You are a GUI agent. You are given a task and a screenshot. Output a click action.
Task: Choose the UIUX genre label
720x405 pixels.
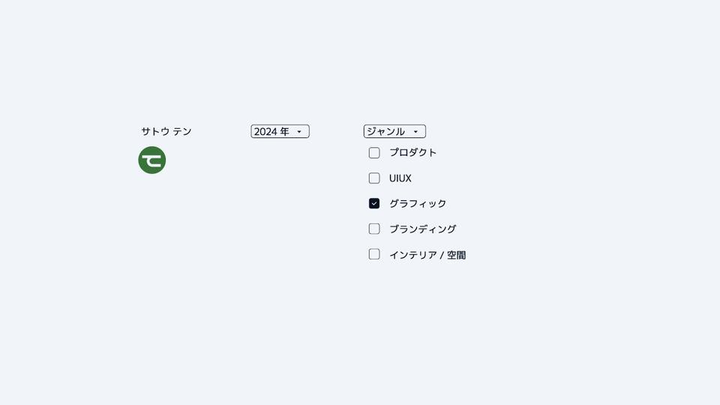pyautogui.click(x=400, y=179)
